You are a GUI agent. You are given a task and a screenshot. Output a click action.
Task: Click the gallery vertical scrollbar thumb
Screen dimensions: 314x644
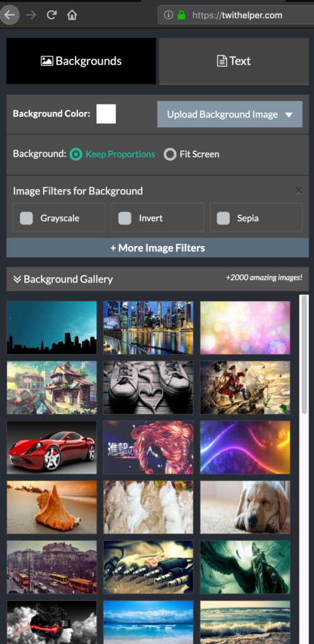(305, 355)
